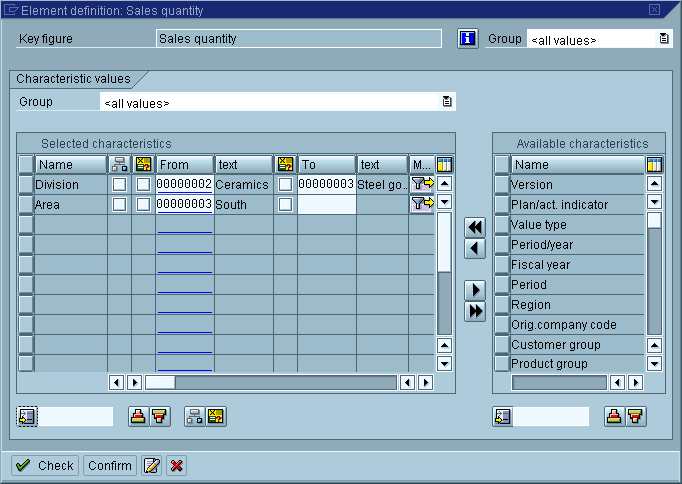The width and height of the screenshot is (682, 484).
Task: Select Customer group in available list
Action: point(577,344)
